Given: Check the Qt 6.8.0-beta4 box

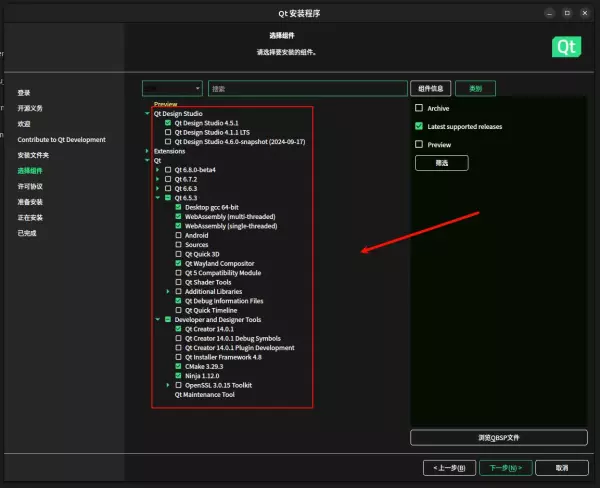Looking at the screenshot, I should (x=168, y=170).
